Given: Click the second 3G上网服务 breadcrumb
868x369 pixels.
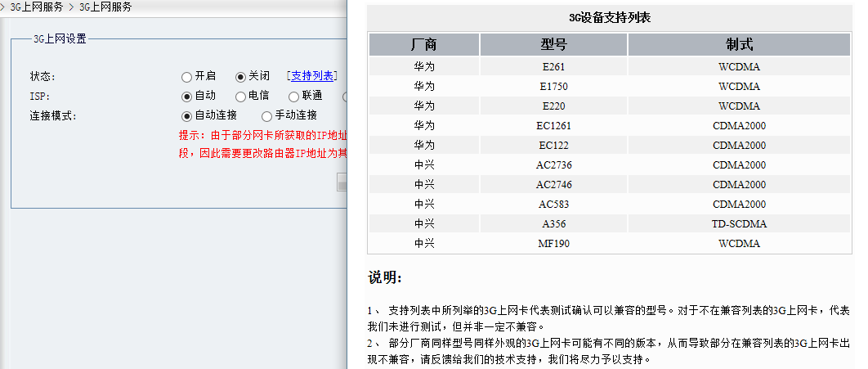Looking at the screenshot, I should (105, 7).
